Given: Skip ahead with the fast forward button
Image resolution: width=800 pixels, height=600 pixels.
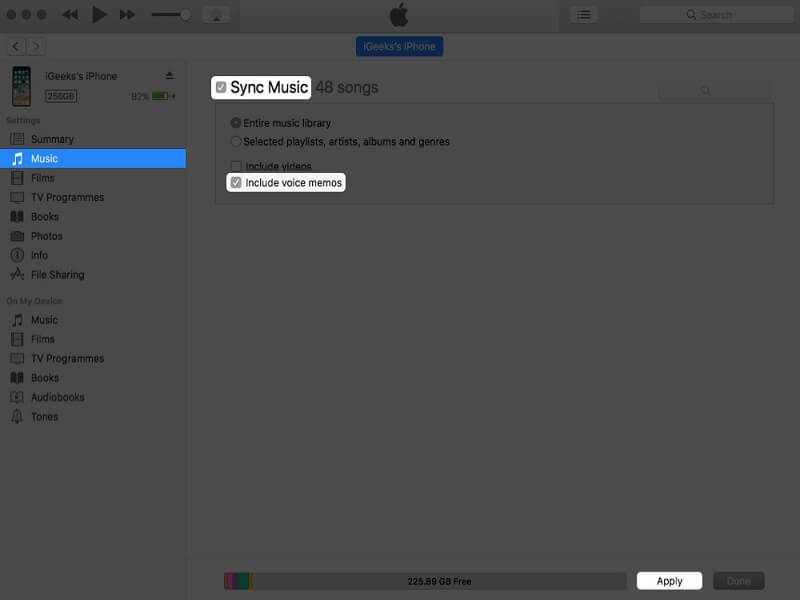Looking at the screenshot, I should point(128,15).
